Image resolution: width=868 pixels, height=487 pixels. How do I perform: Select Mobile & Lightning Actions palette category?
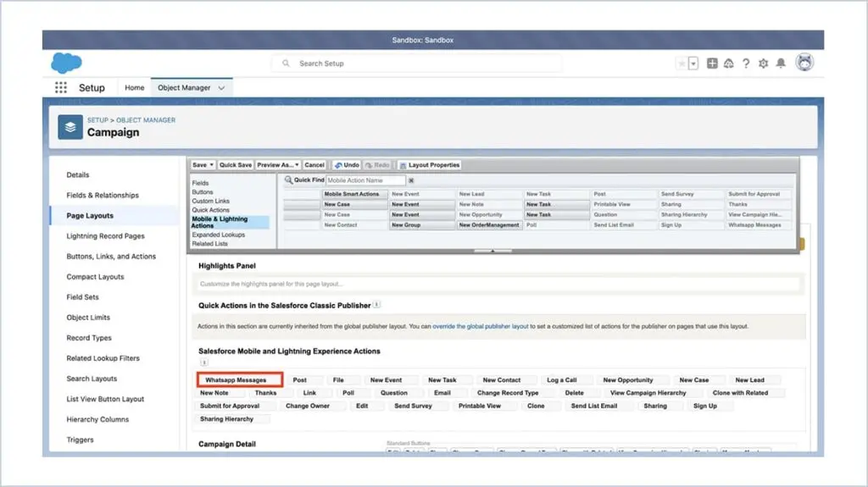coord(230,223)
